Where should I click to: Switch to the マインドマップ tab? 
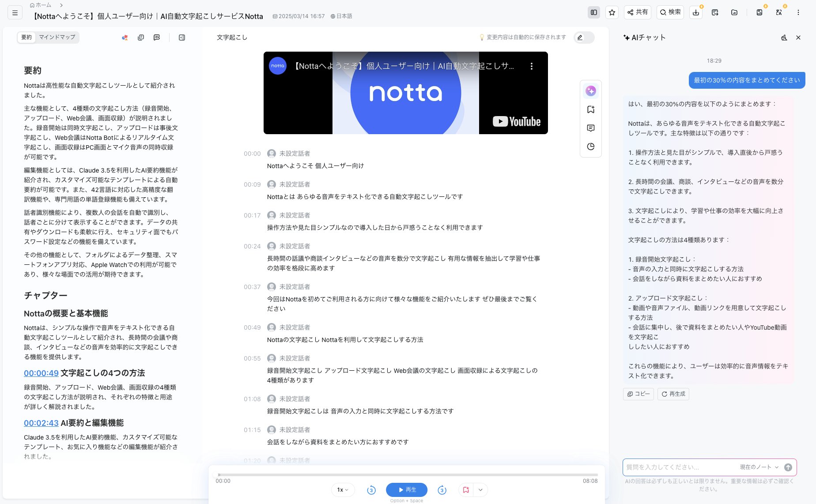pyautogui.click(x=57, y=38)
